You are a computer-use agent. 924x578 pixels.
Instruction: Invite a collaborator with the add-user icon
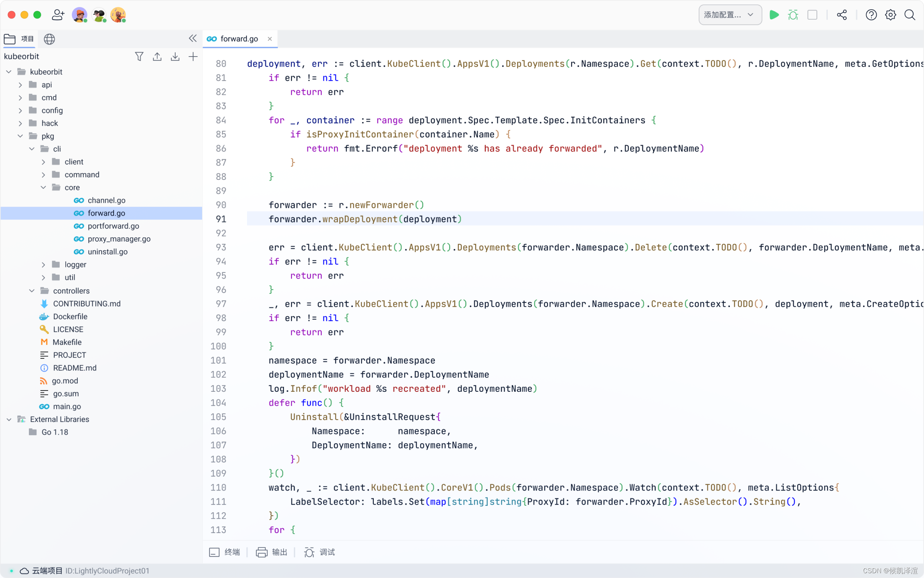click(x=58, y=15)
